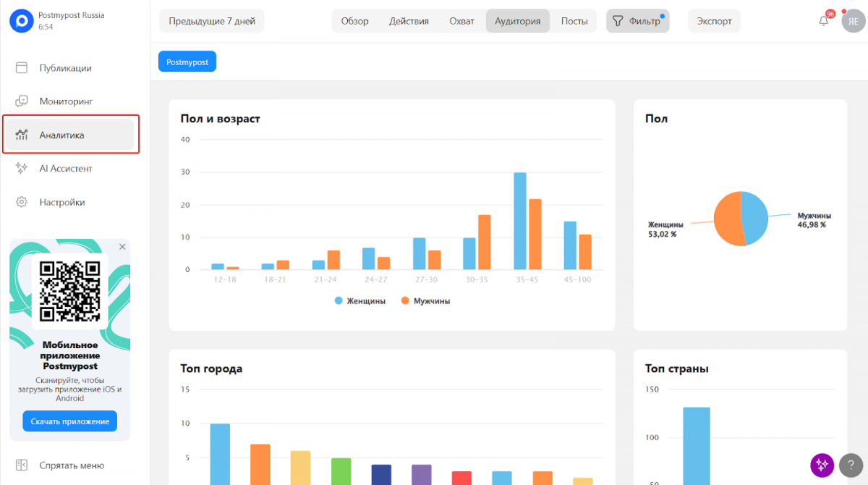Click the orange Мужчины bar for 30-35
The width and height of the screenshot is (868, 485).
pos(485,242)
